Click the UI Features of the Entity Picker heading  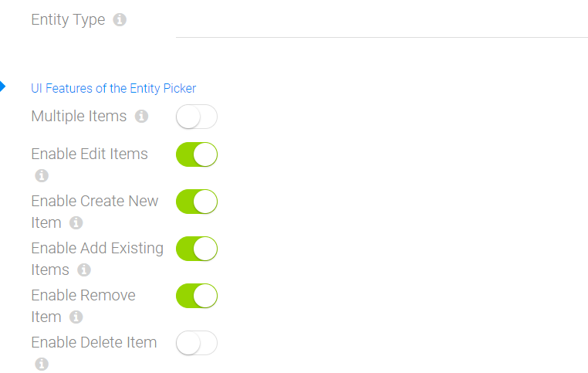113,89
